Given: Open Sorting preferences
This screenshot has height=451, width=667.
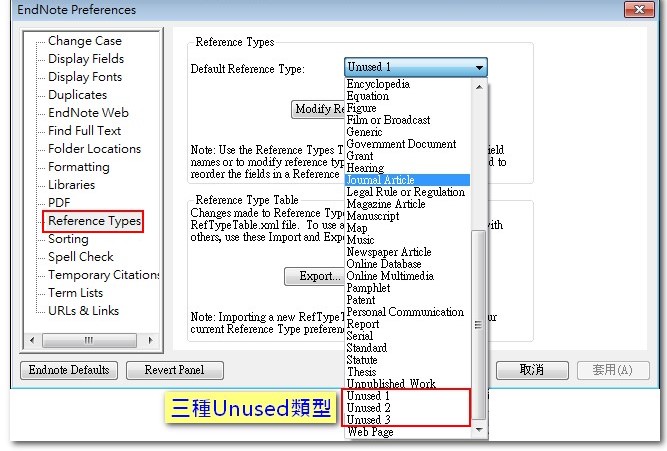Looking at the screenshot, I should coord(68,239).
